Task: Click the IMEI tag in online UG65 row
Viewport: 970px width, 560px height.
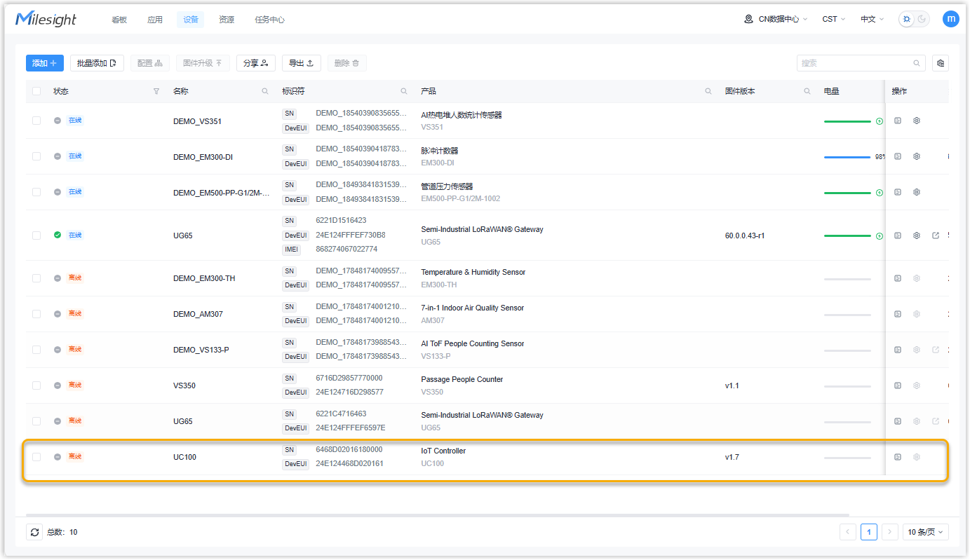Action: tap(291, 250)
